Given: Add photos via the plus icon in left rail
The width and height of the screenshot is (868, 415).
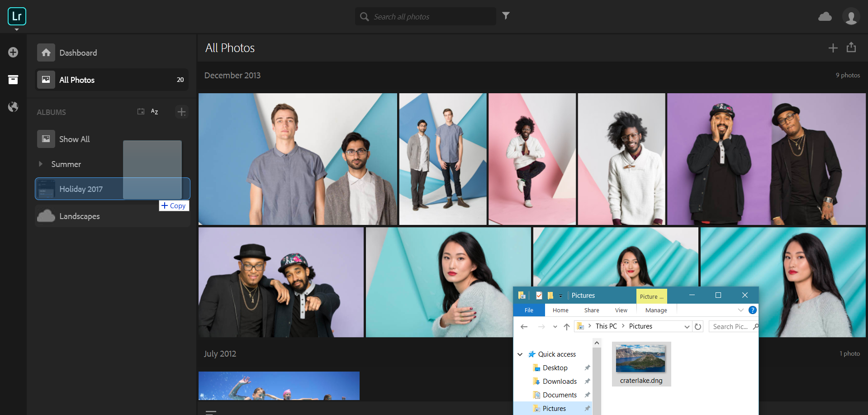Looking at the screenshot, I should (x=13, y=52).
